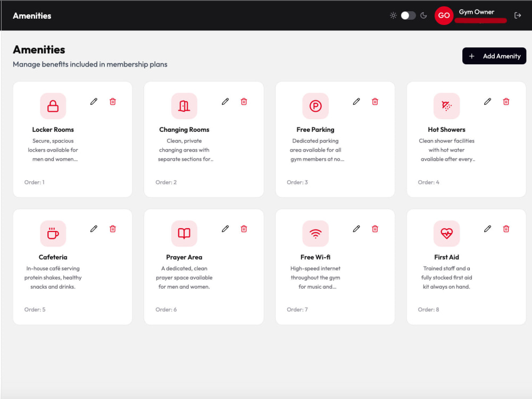The width and height of the screenshot is (532, 399).
Task: Click the 'Order: 4' label
Action: coord(428,182)
